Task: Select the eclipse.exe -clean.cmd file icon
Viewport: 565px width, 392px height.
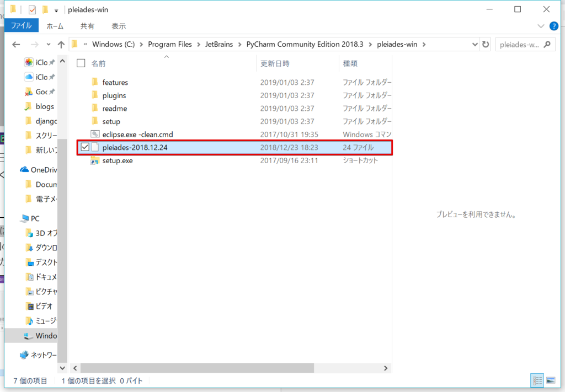Action: [95, 134]
